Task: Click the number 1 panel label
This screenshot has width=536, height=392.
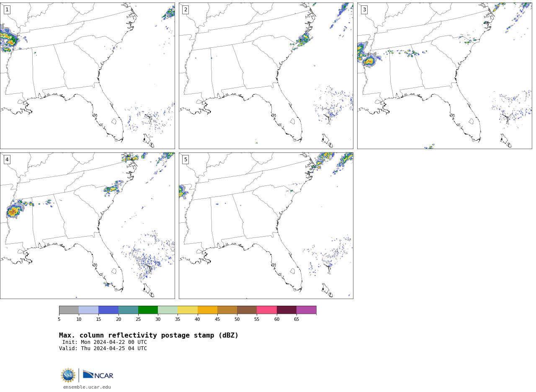Action: (x=7, y=10)
